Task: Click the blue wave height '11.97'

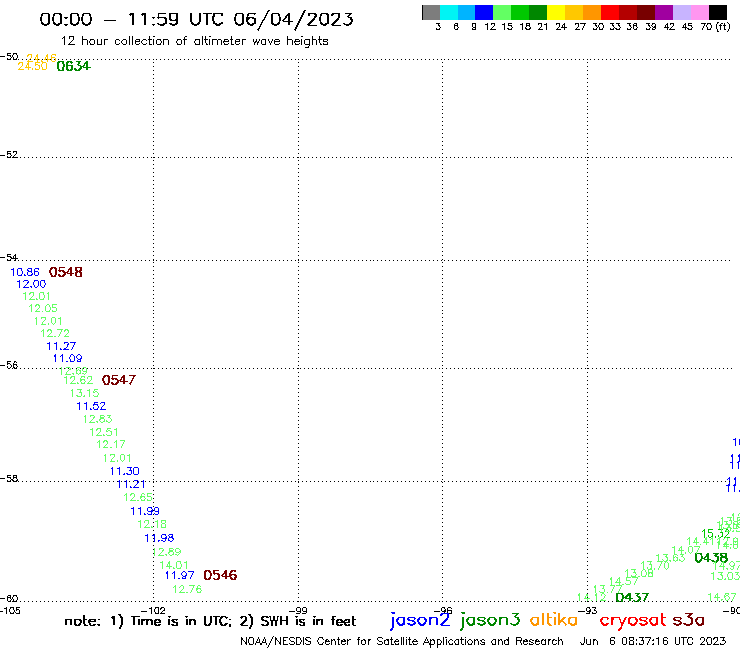Action: coord(179,575)
